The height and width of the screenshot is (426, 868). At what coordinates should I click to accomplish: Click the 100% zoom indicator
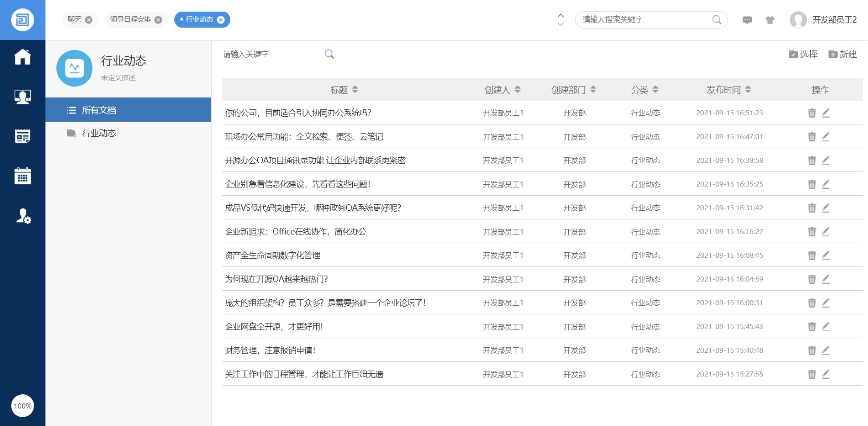[x=22, y=406]
